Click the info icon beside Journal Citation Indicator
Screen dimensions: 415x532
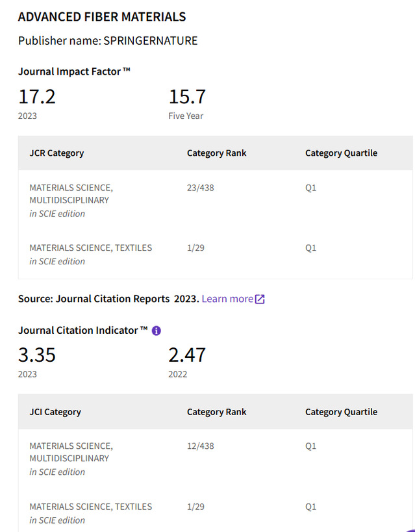[x=156, y=331]
